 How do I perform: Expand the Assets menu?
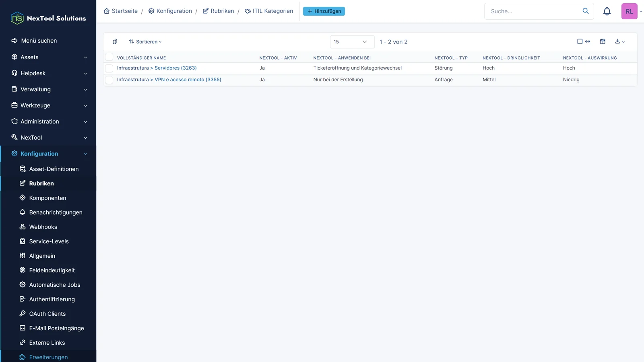click(x=48, y=57)
